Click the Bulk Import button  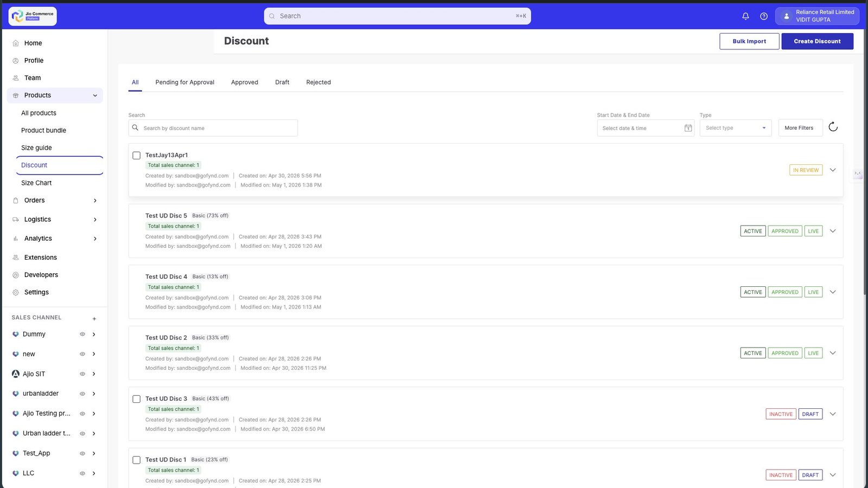[x=749, y=41]
